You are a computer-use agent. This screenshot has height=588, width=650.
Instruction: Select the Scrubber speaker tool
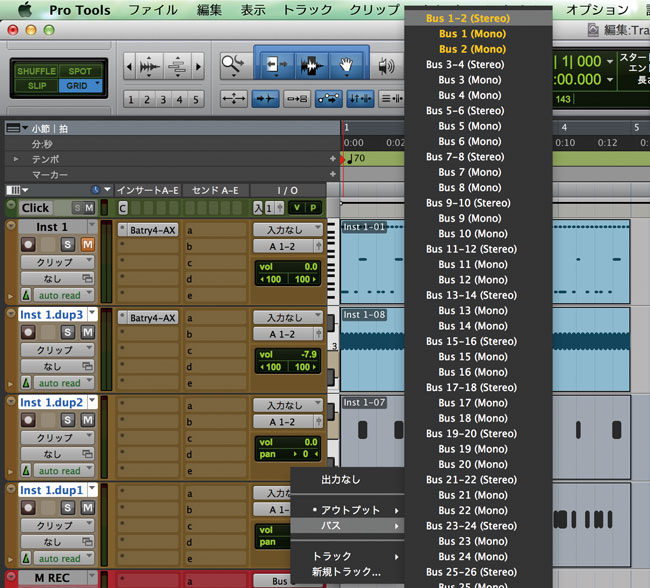point(386,65)
